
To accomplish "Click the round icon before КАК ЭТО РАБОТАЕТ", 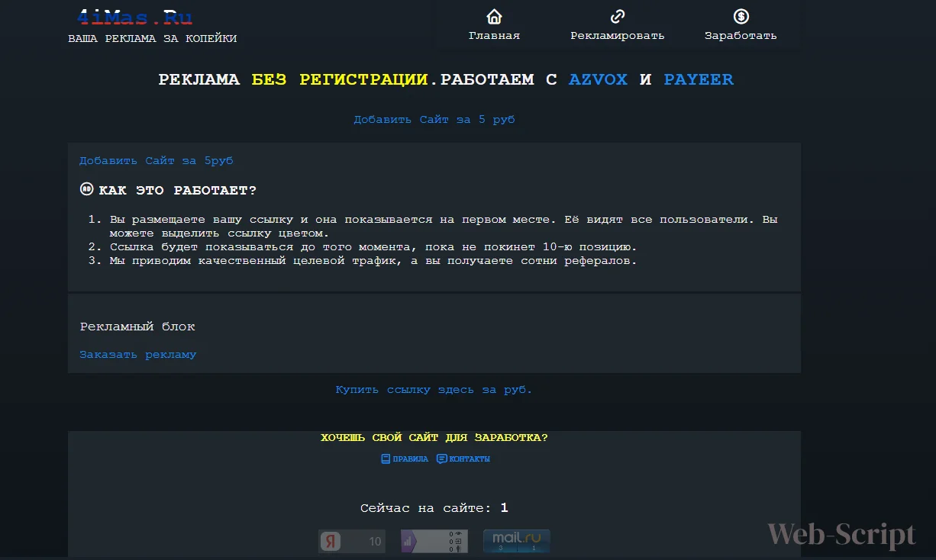I will click(87, 189).
